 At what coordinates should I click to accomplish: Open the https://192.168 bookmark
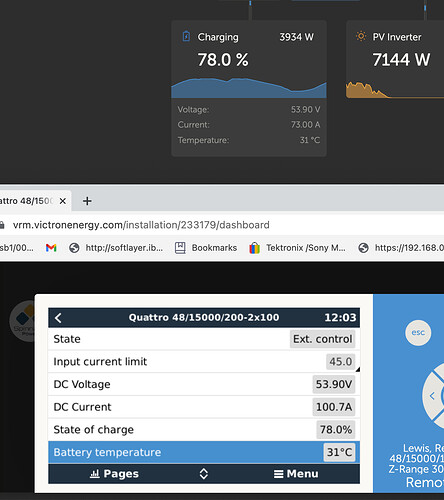pos(401,248)
